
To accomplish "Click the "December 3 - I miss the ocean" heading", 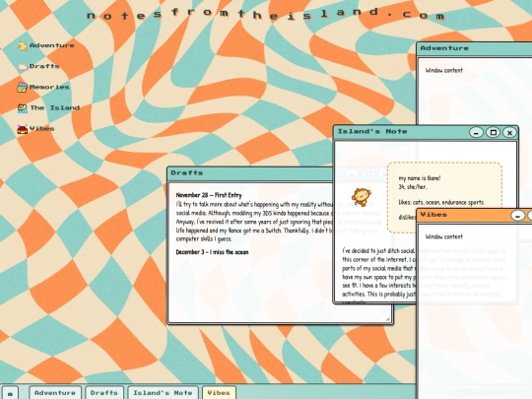I will point(212,252).
